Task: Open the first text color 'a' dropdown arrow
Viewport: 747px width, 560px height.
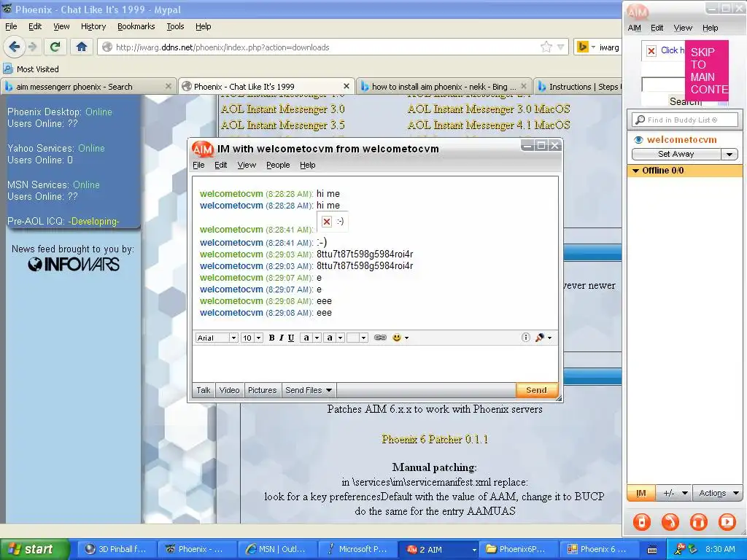Action: coord(317,338)
